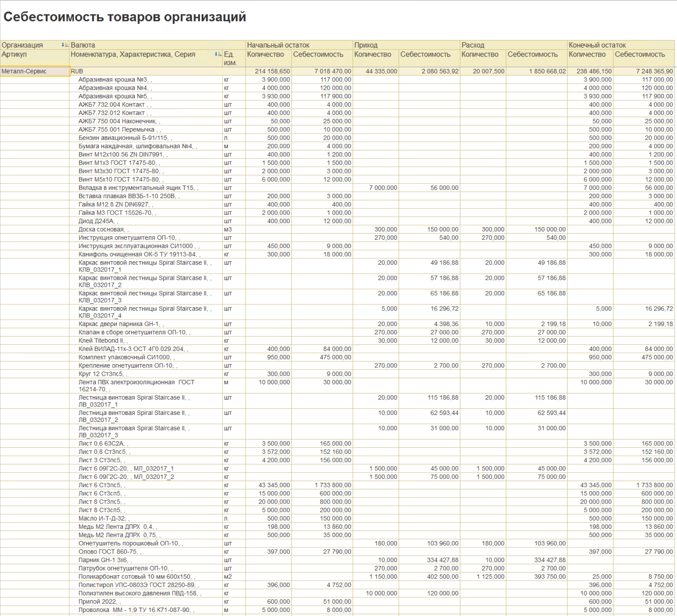Click total incoming cost 2 080 563,92
677x616 pixels.
pyautogui.click(x=440, y=72)
